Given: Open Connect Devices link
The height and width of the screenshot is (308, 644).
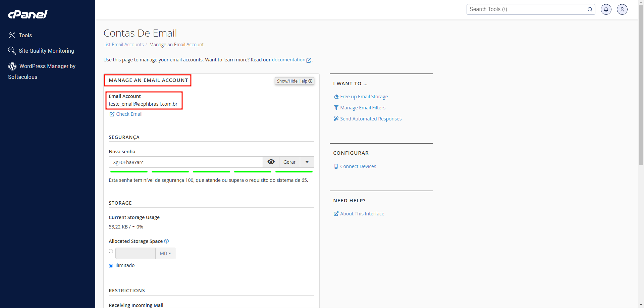Looking at the screenshot, I should 358,166.
